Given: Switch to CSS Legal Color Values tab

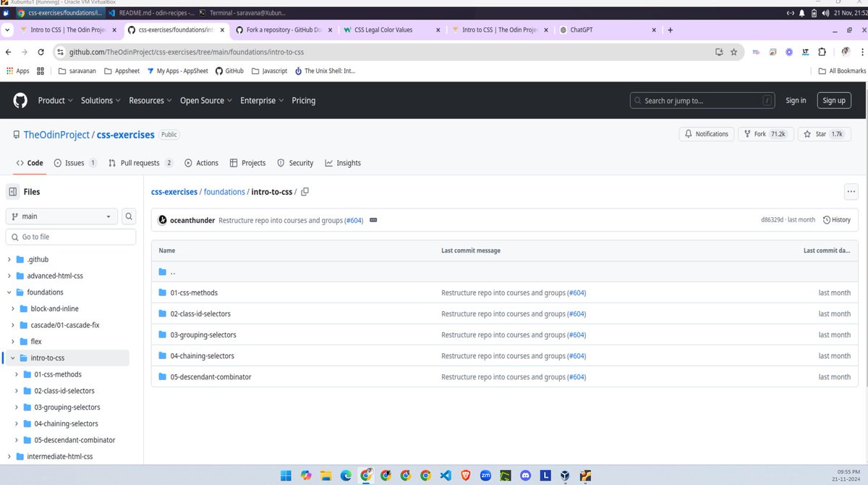Looking at the screenshot, I should pyautogui.click(x=391, y=30).
